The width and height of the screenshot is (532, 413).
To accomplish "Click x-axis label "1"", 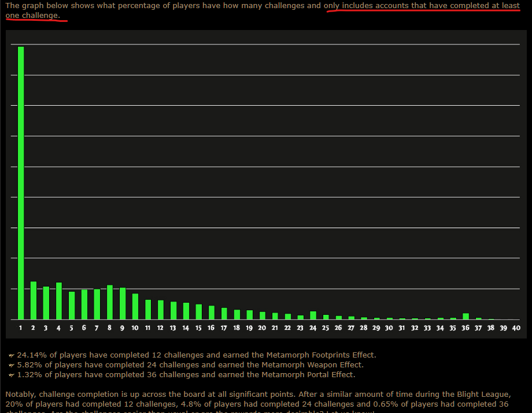I will (20, 328).
